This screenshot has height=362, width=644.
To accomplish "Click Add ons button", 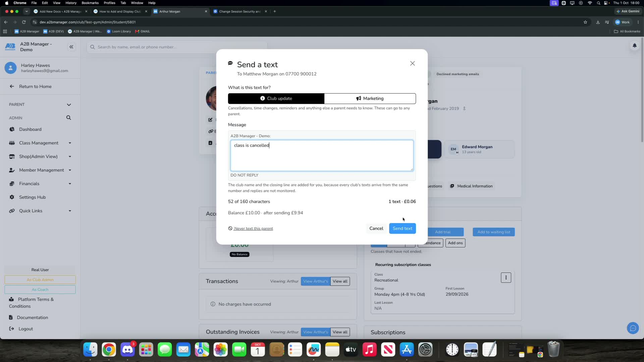I will point(455,243).
